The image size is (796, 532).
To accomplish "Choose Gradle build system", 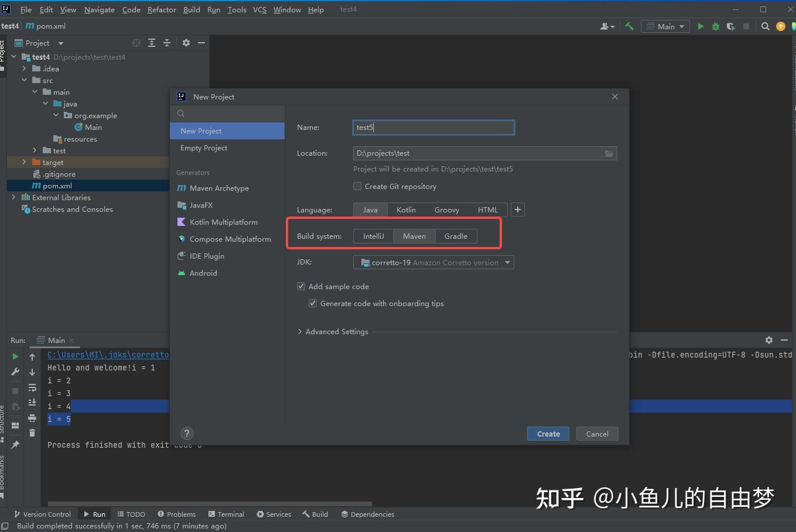I will 456,236.
